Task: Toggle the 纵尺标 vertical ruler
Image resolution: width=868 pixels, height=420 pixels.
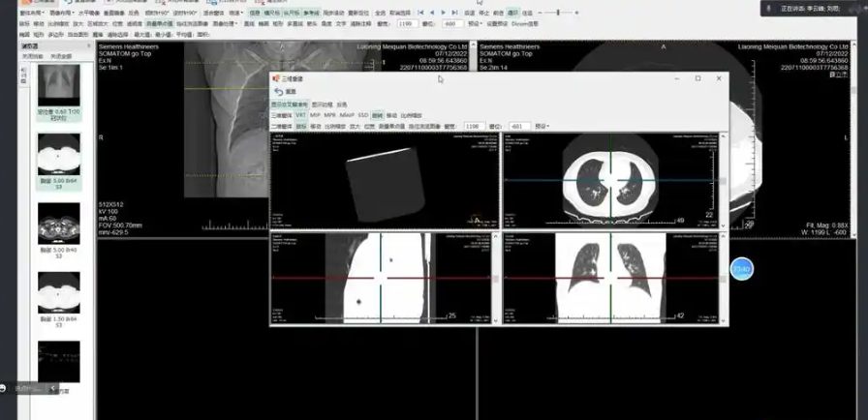Action: pos(292,13)
